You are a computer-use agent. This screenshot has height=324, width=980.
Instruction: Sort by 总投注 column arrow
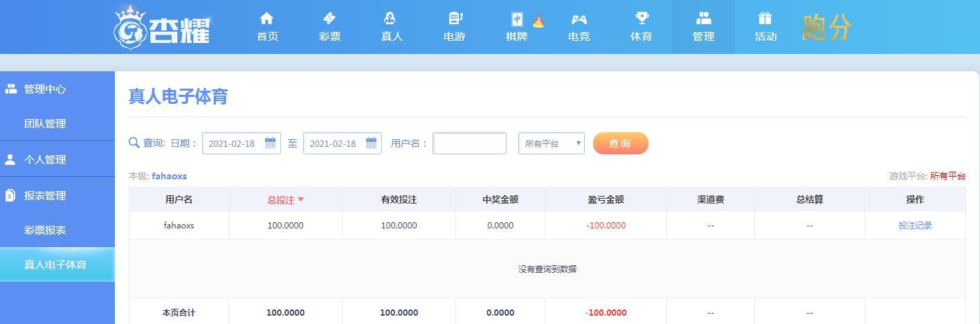(x=300, y=199)
